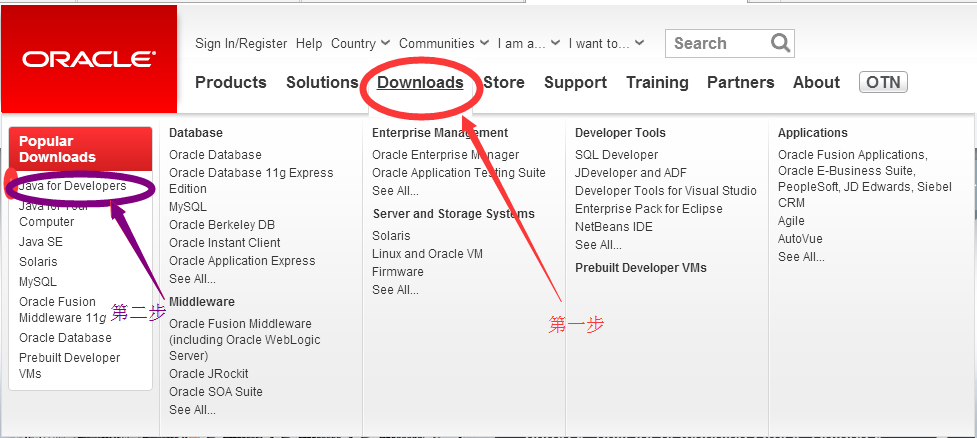Open the Training menu

click(657, 82)
